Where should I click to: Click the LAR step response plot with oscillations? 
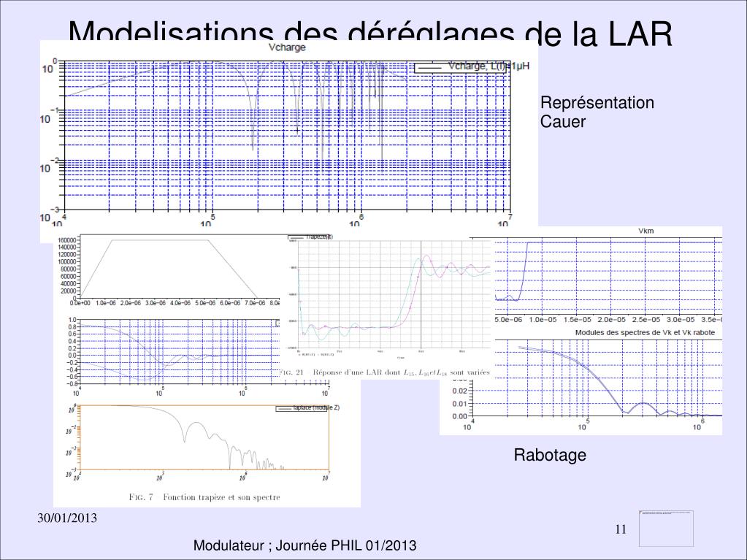394,295
